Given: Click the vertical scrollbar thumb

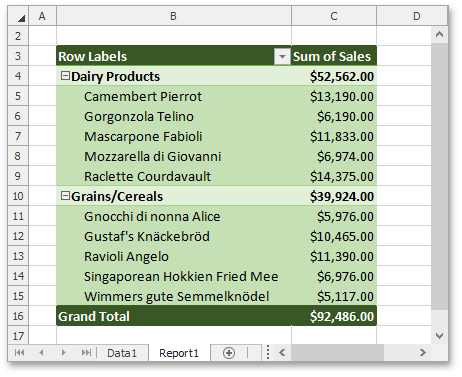Looking at the screenshot, I should click(x=439, y=176).
